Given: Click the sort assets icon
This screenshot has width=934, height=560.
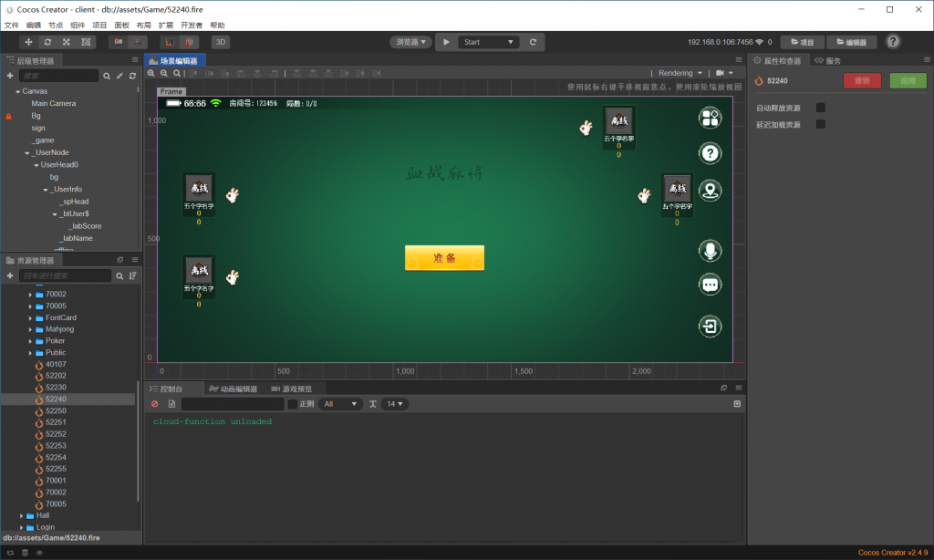Looking at the screenshot, I should [132, 275].
